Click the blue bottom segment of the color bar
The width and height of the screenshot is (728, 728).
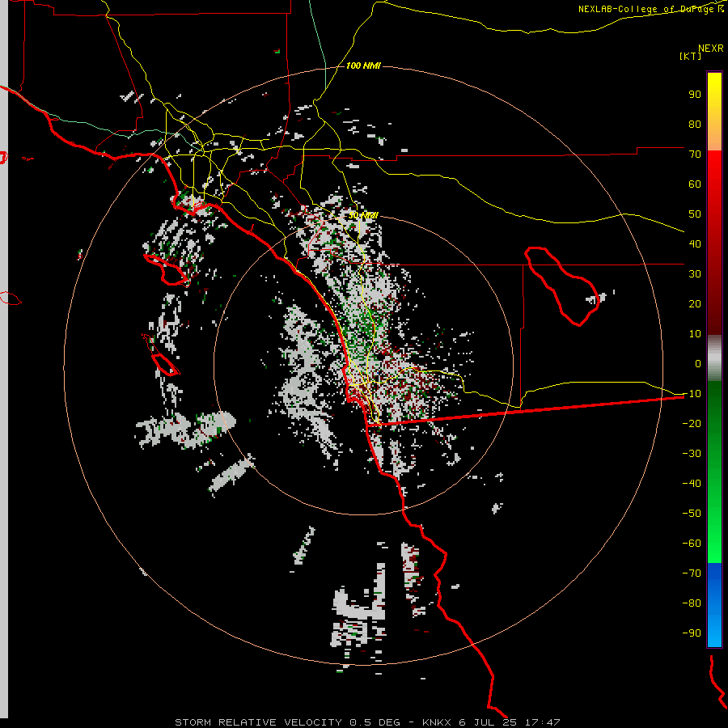714,605
